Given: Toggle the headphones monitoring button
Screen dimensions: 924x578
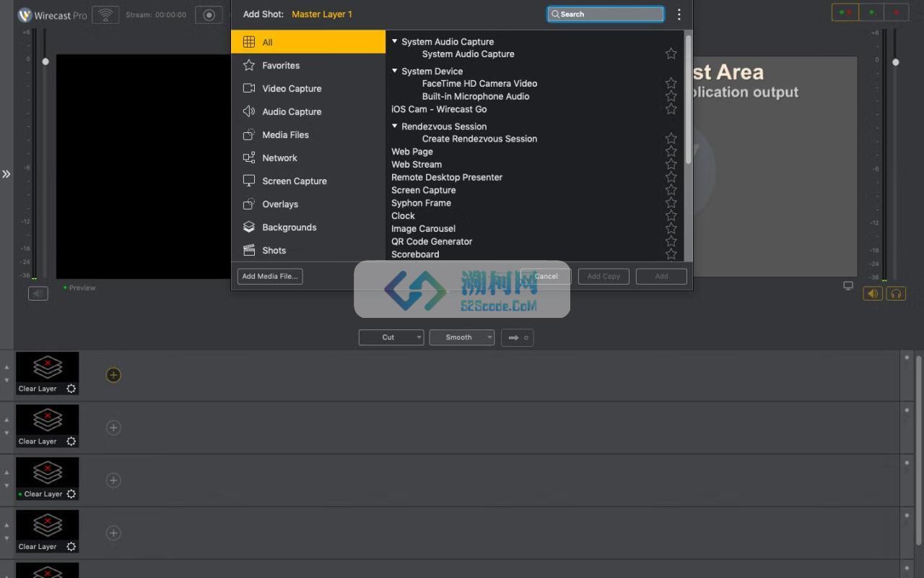Looking at the screenshot, I should pyautogui.click(x=896, y=293).
